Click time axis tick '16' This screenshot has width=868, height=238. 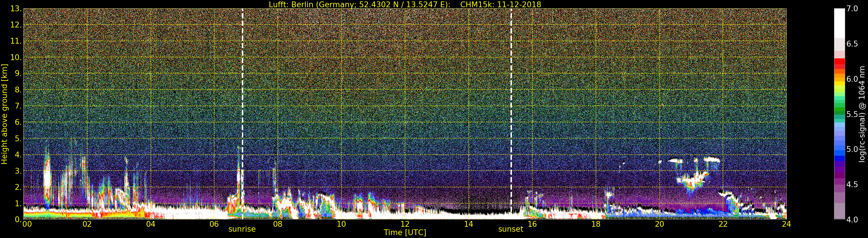tap(532, 224)
